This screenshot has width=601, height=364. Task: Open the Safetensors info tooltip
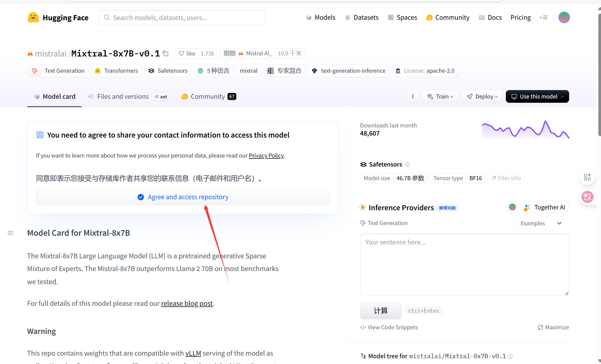[x=407, y=164]
